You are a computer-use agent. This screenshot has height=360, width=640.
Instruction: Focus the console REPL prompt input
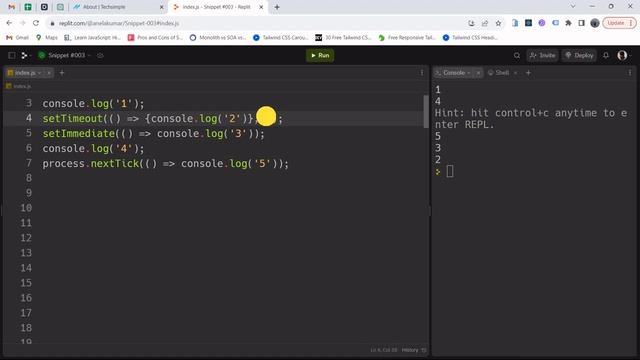point(450,171)
